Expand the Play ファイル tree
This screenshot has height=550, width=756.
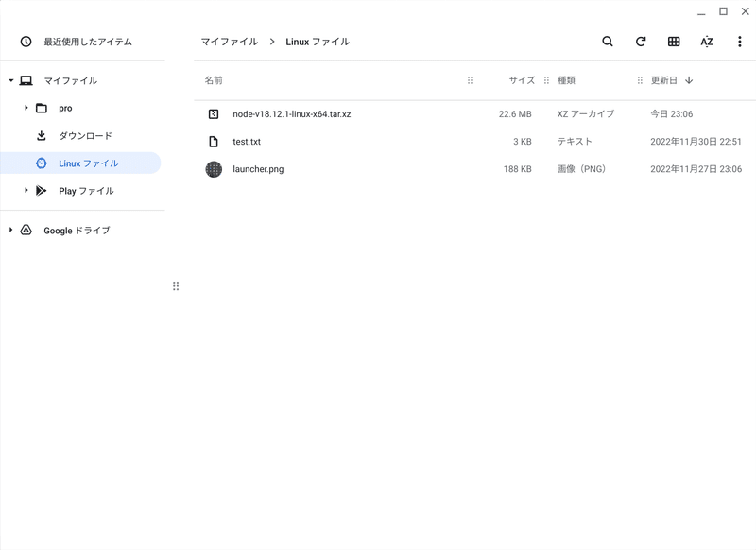[26, 191]
